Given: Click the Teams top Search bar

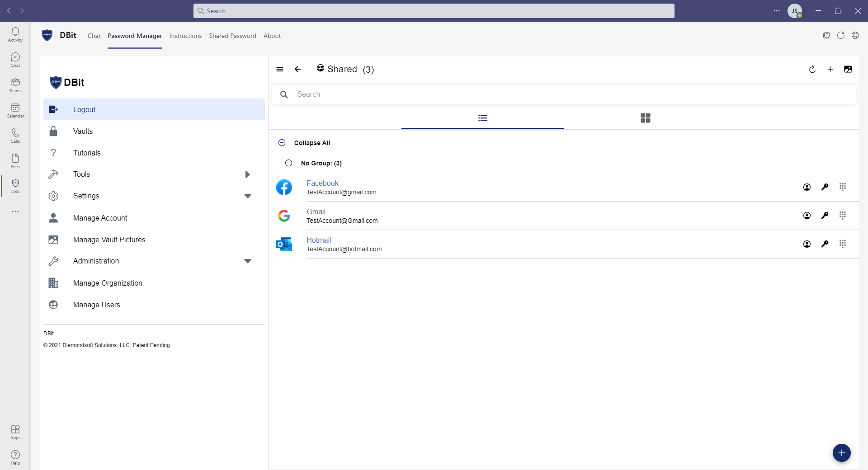Looking at the screenshot, I should [x=434, y=11].
